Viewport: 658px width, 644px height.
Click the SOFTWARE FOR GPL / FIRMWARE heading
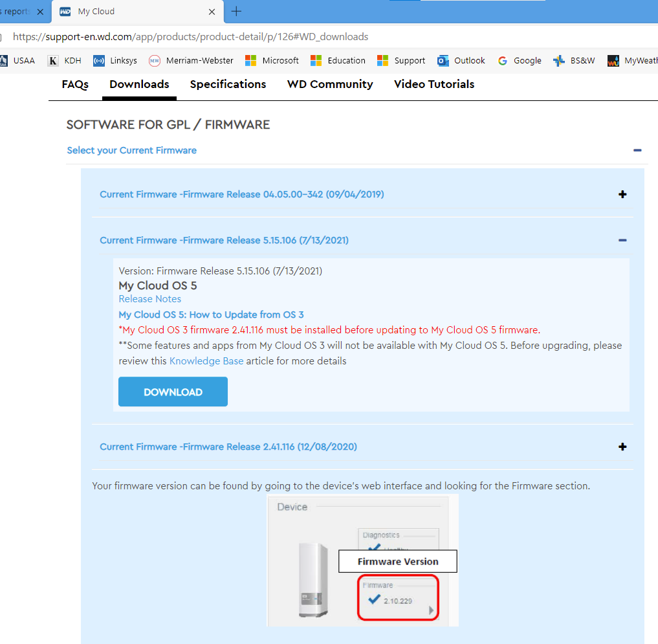pos(168,125)
